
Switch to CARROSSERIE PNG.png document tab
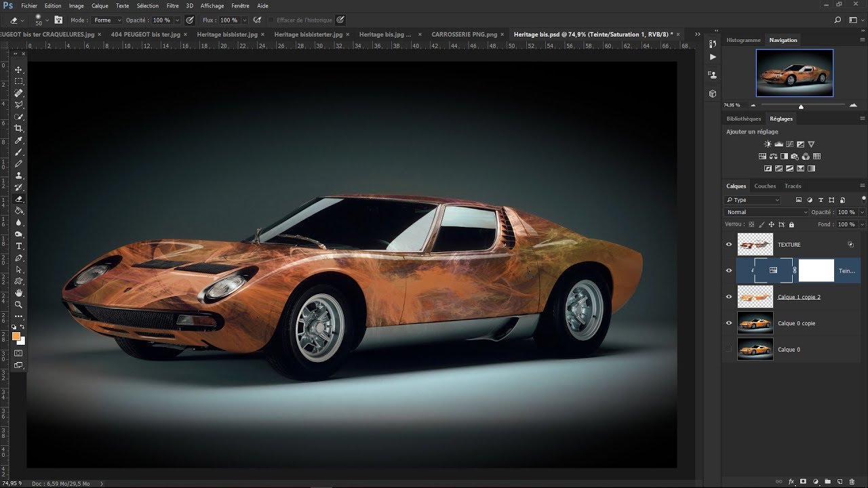pyautogui.click(x=464, y=34)
